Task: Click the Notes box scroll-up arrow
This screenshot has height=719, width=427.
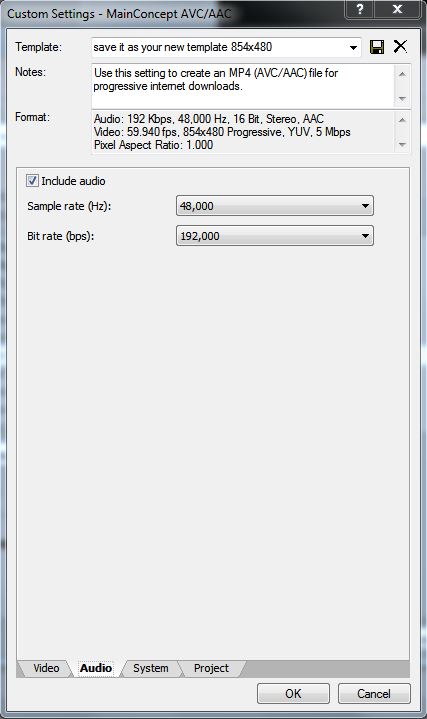Action: [x=402, y=74]
